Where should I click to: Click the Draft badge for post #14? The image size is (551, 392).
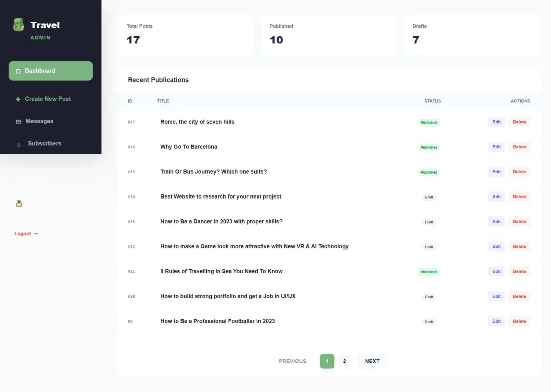[x=429, y=197]
